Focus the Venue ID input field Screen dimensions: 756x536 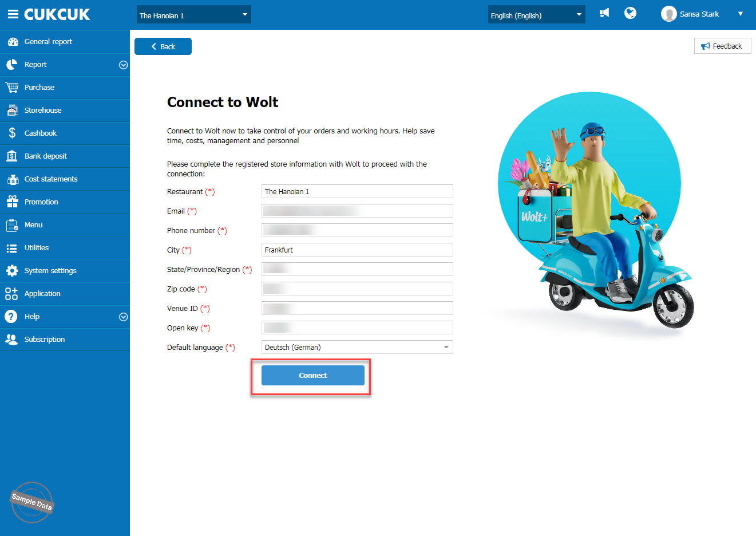click(x=357, y=308)
